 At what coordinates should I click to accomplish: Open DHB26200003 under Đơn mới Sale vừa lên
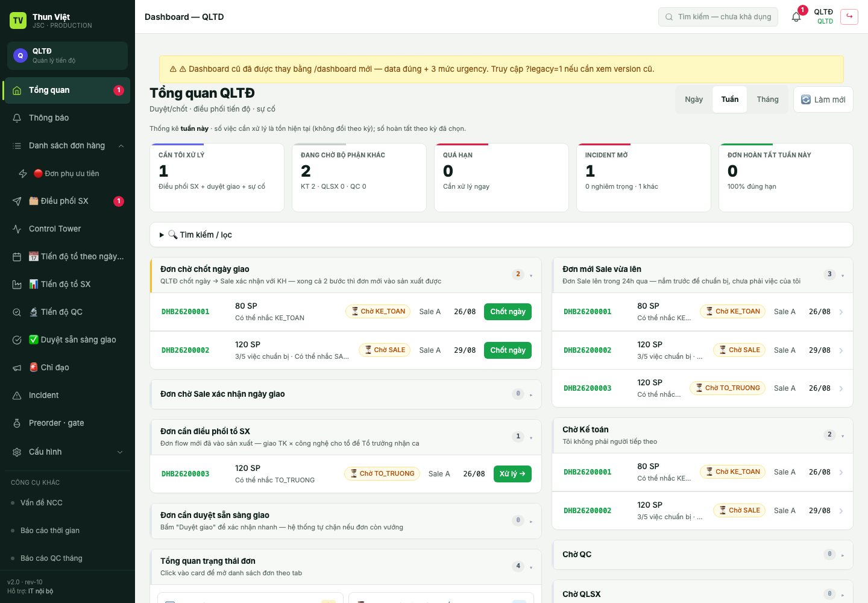702,388
